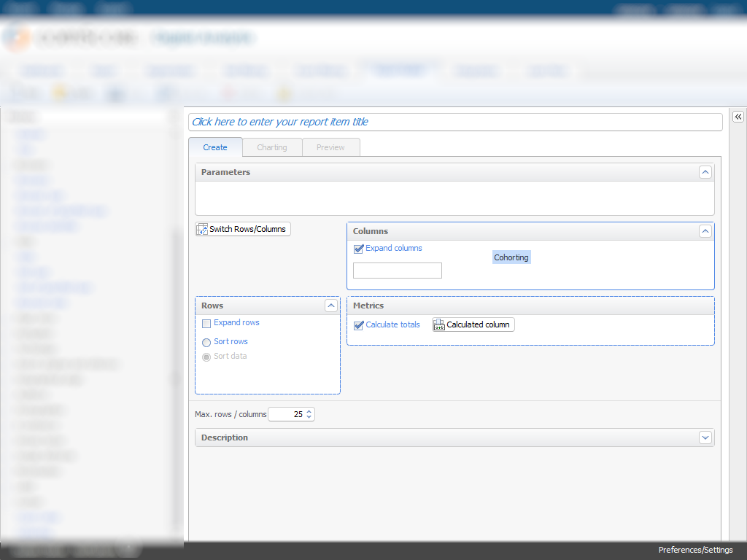Select the Sort rows radio button
Viewport: 747px width, 560px height.
206,342
